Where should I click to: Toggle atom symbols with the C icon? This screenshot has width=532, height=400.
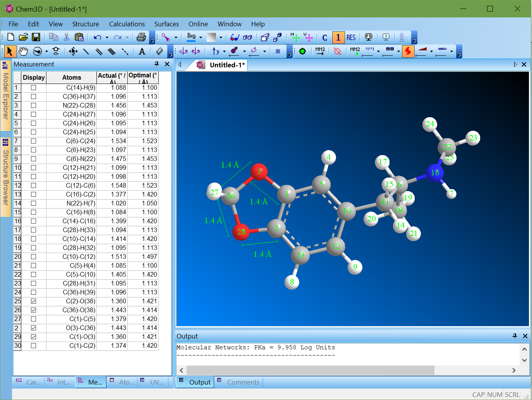(325, 37)
